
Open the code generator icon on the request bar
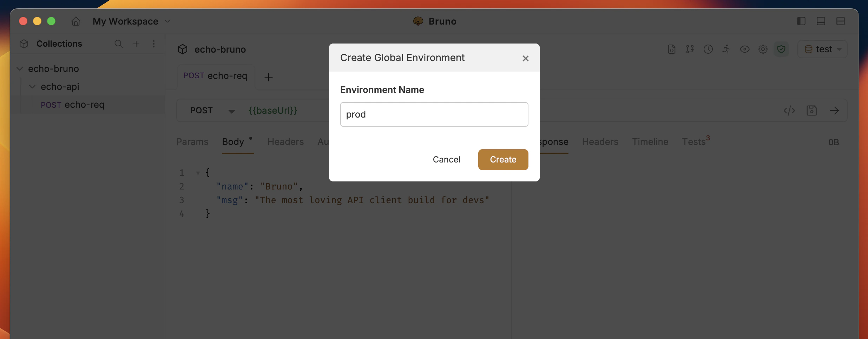(789, 111)
